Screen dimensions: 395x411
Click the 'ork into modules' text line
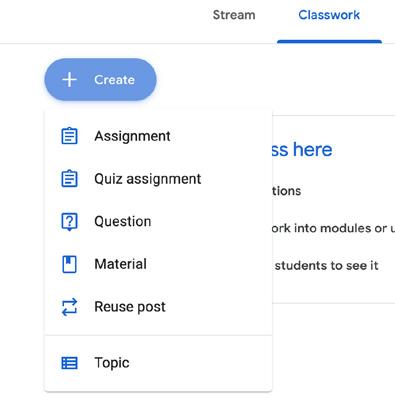(x=333, y=228)
